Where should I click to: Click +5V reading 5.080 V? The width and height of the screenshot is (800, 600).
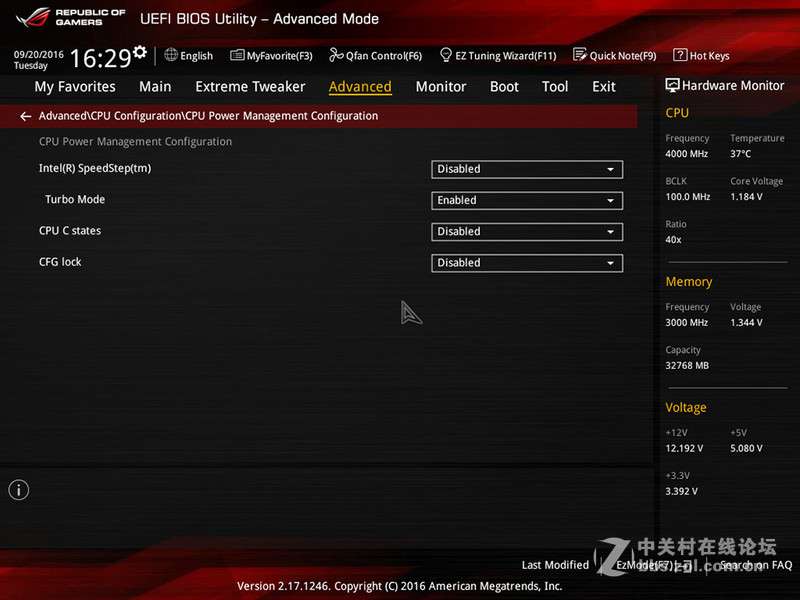746,448
